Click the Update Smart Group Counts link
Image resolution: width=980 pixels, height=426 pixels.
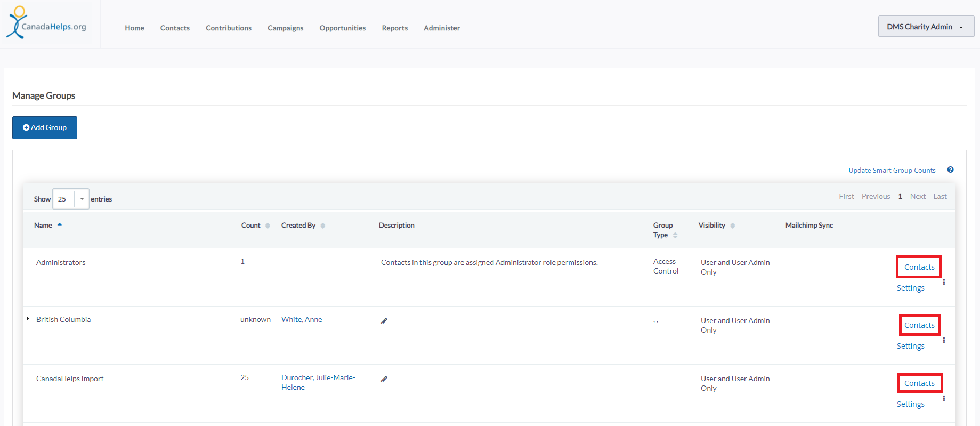tap(892, 171)
